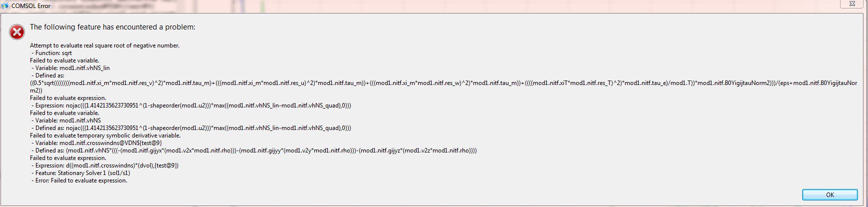Click the long 0.5*sqrt formula definition text
This screenshot has height=207, width=868.
(439, 83)
